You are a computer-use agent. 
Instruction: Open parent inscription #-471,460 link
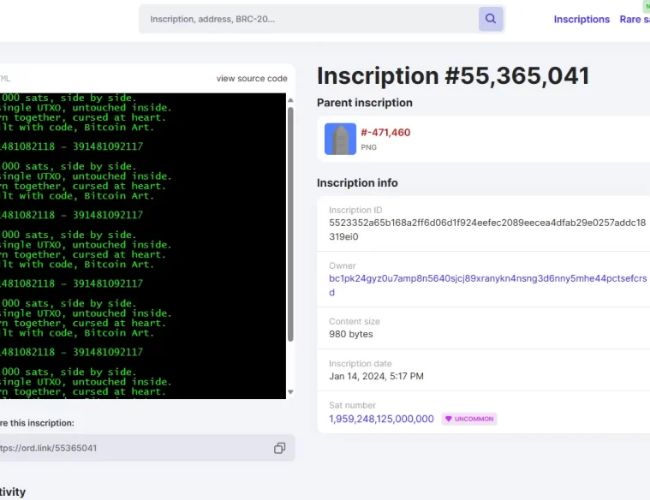click(x=386, y=132)
